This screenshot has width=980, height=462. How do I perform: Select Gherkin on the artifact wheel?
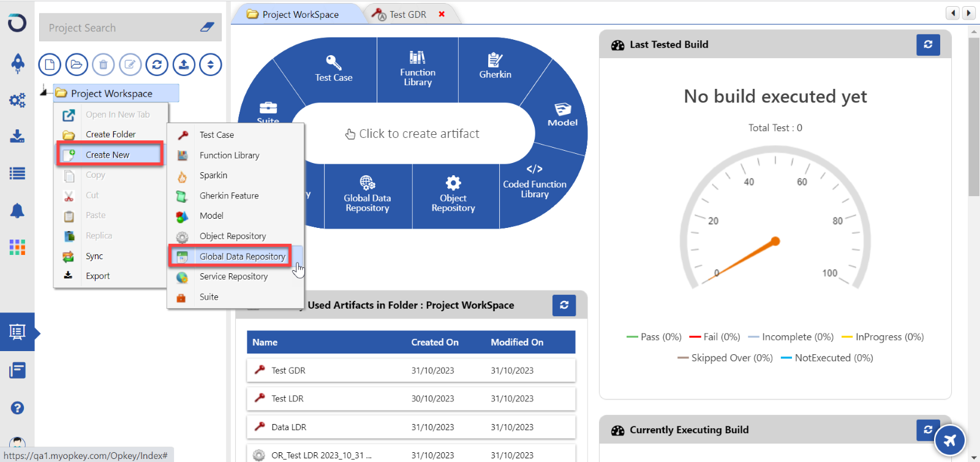coord(495,66)
